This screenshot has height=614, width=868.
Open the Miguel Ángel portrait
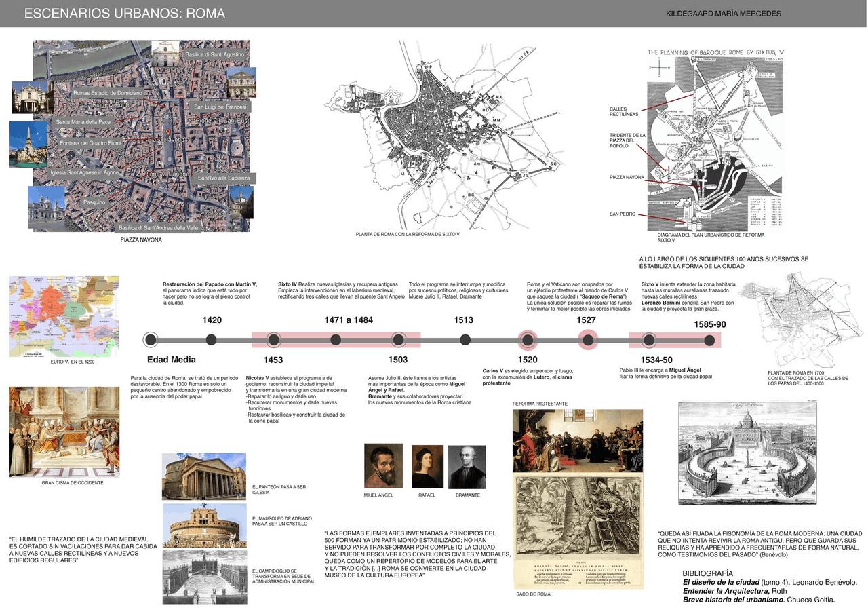[x=383, y=466]
